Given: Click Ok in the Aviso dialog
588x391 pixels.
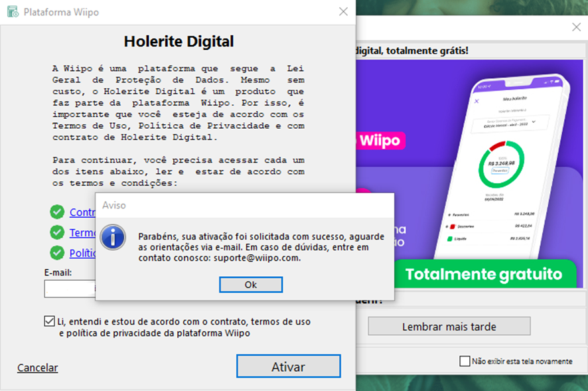Looking at the screenshot, I should click(251, 285).
